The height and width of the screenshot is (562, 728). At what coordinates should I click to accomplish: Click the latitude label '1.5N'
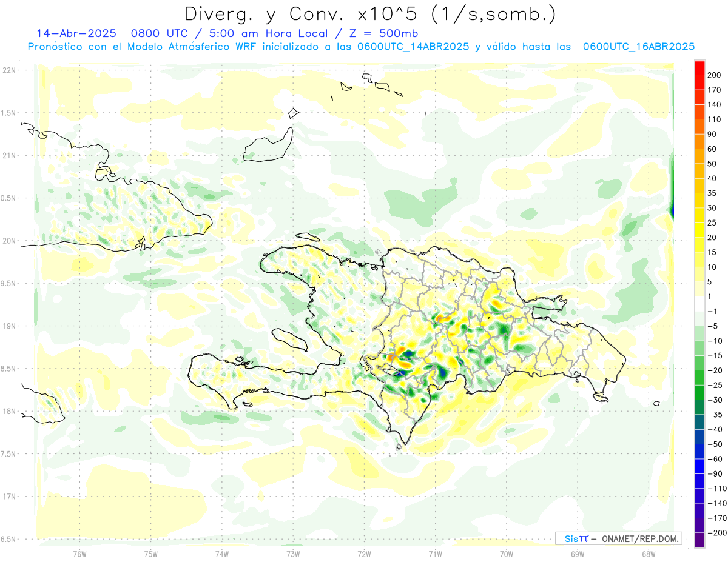pyautogui.click(x=8, y=113)
